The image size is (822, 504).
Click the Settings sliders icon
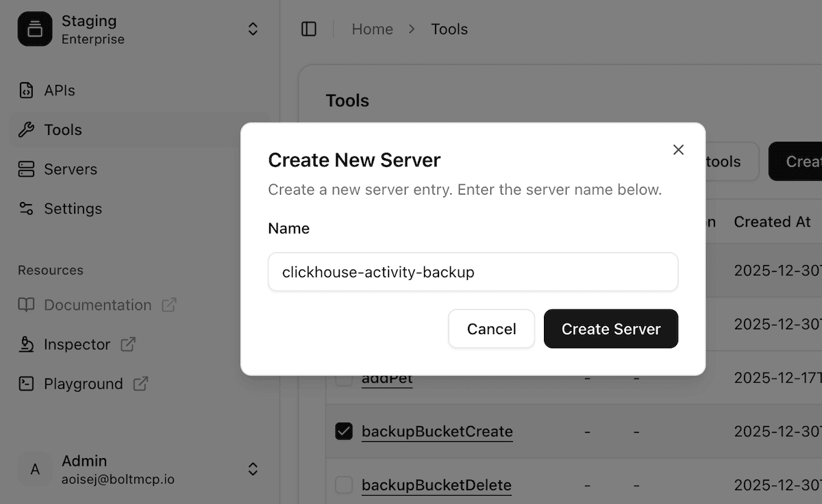pyautogui.click(x=26, y=209)
